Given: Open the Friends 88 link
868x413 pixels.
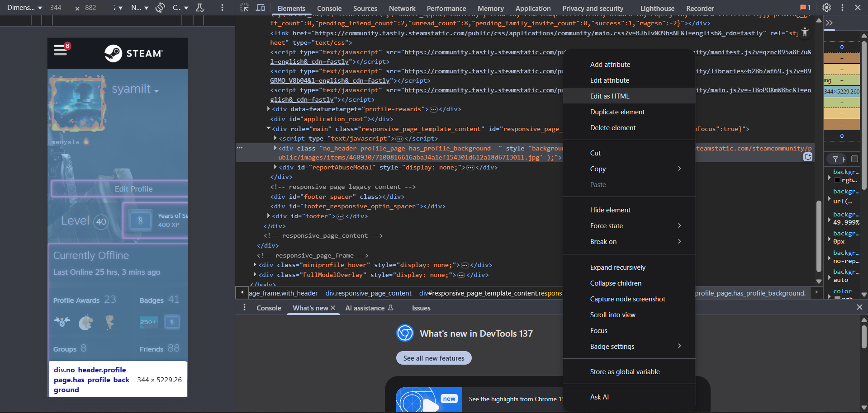Looking at the screenshot, I should (160, 348).
